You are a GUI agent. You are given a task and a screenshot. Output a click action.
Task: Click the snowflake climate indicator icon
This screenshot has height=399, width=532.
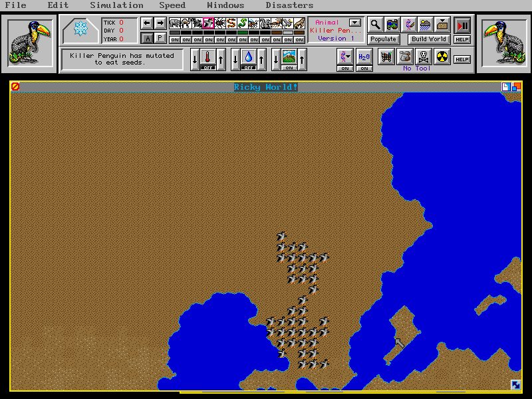coord(80,29)
